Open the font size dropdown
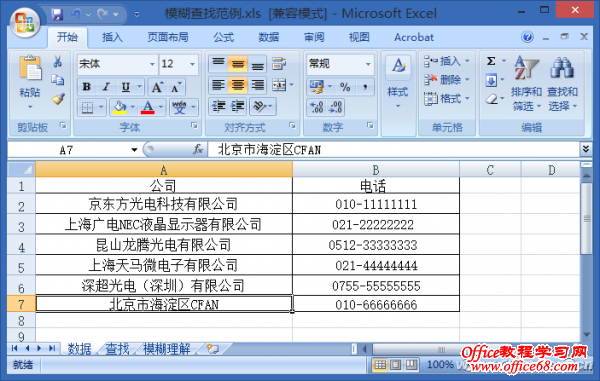Screen dimensions: 600x381 pyautogui.click(x=192, y=64)
